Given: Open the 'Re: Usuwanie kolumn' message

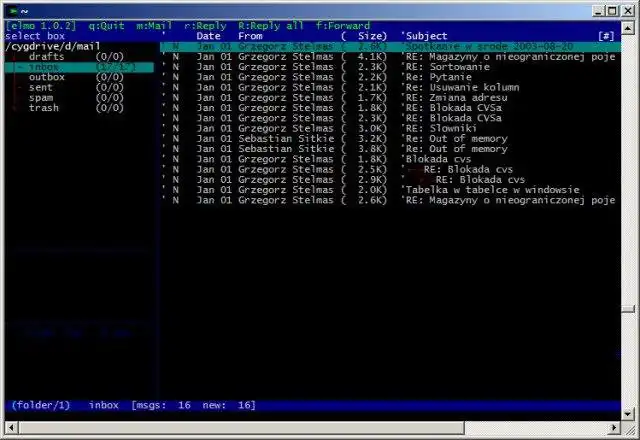Looking at the screenshot, I should click(390, 87).
